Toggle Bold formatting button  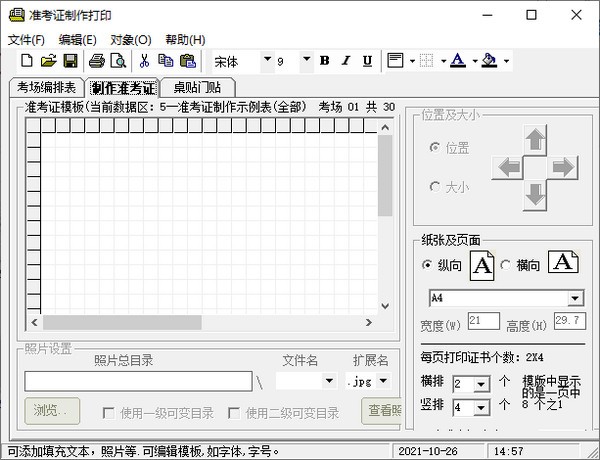click(324, 61)
